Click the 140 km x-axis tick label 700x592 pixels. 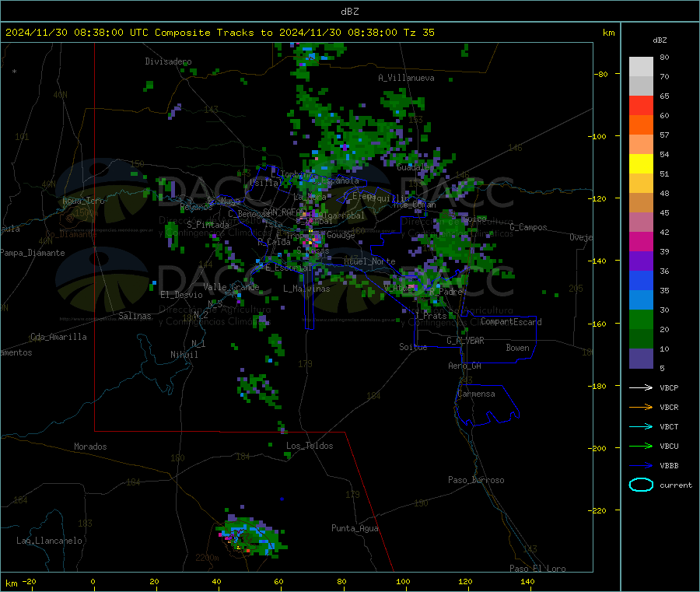(527, 581)
